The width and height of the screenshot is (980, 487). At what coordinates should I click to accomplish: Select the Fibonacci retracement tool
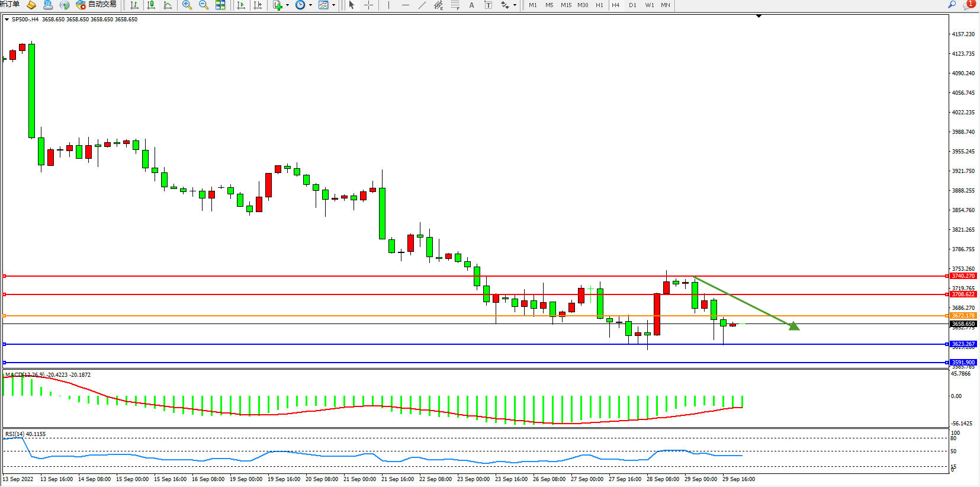pyautogui.click(x=455, y=5)
